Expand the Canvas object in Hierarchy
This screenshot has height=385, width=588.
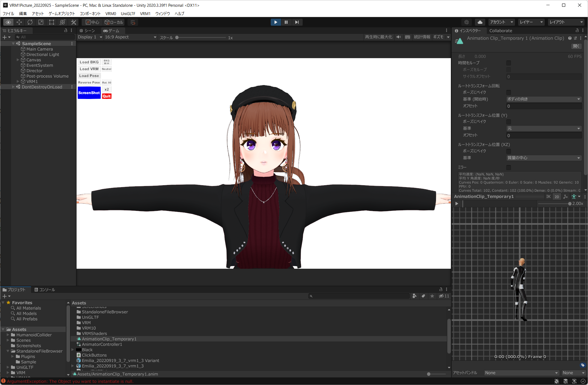pyautogui.click(x=18, y=60)
